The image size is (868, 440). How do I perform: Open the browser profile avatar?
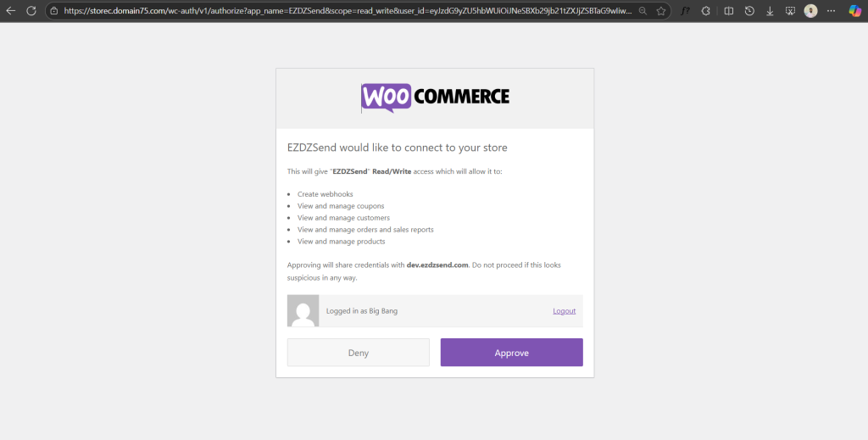click(x=811, y=11)
